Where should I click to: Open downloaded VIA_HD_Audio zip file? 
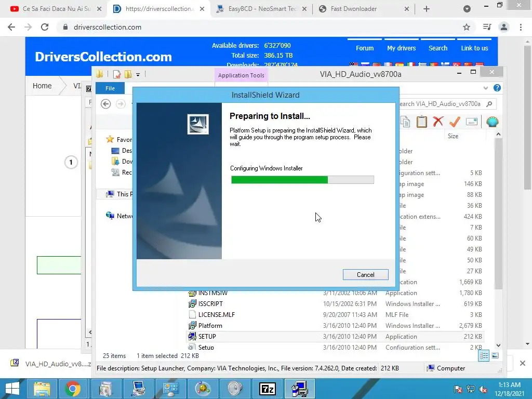point(51,364)
